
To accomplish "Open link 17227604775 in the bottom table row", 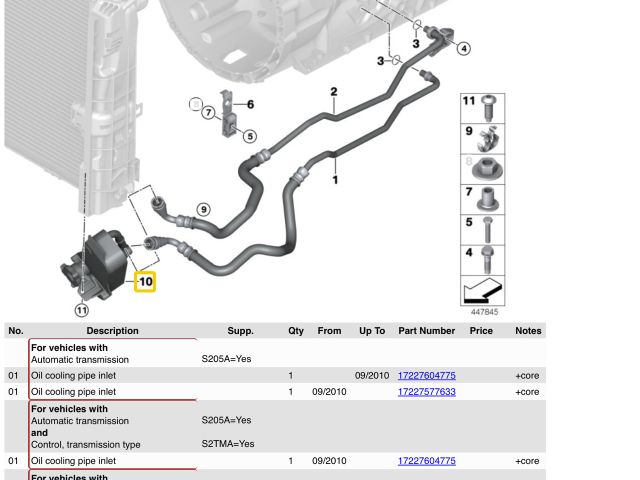I will [x=426, y=461].
